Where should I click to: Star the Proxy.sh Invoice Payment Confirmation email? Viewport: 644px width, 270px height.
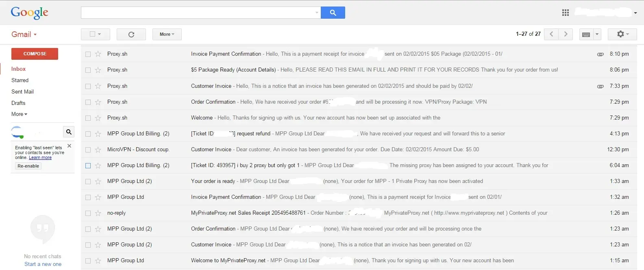(98, 54)
